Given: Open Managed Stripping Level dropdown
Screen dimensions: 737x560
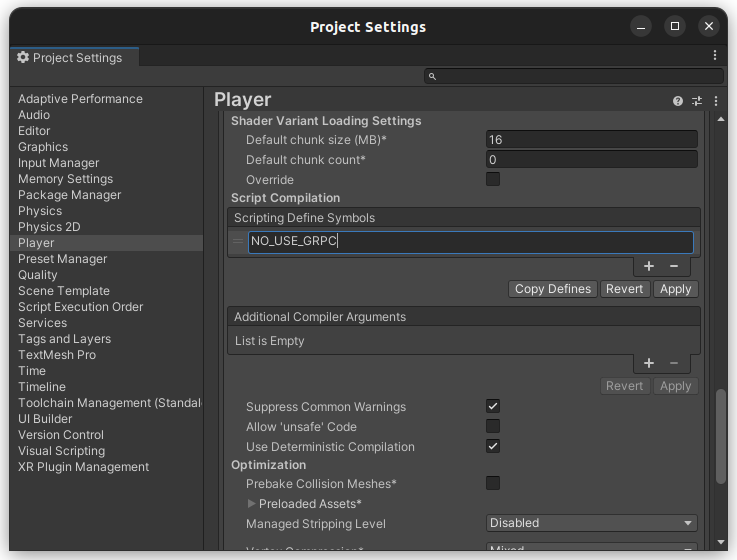Looking at the screenshot, I should pyautogui.click(x=591, y=523).
